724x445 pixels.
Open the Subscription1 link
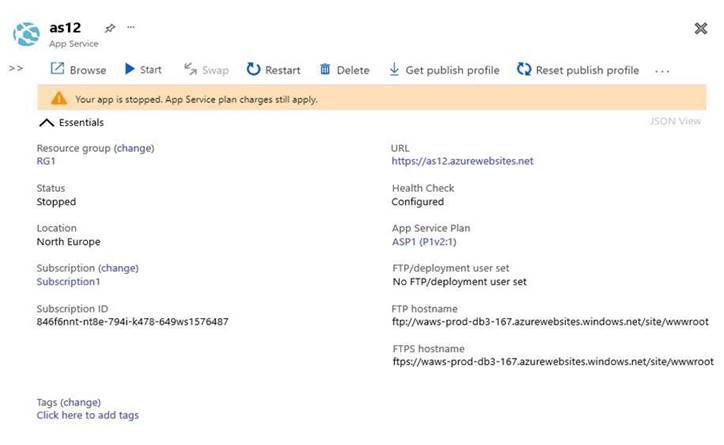point(68,282)
